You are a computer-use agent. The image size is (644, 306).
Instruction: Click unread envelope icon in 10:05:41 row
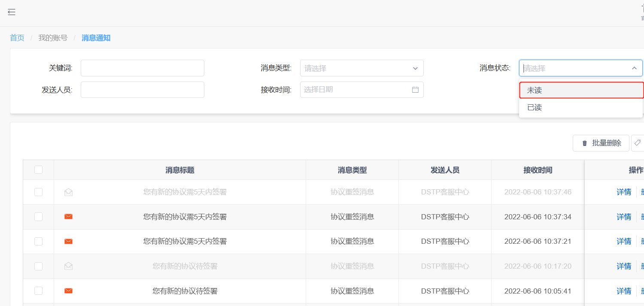tap(68, 291)
